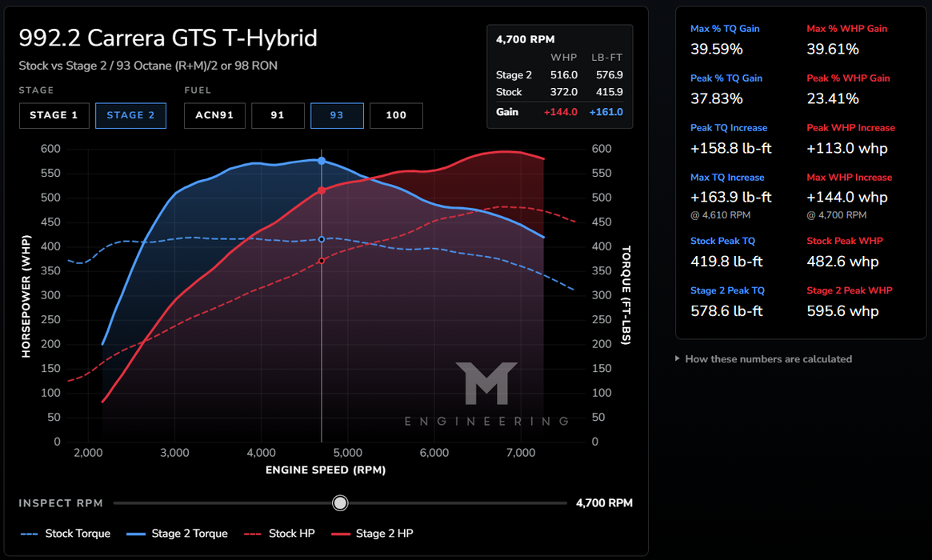Click the STAGE section label
932x560 pixels.
point(36,90)
